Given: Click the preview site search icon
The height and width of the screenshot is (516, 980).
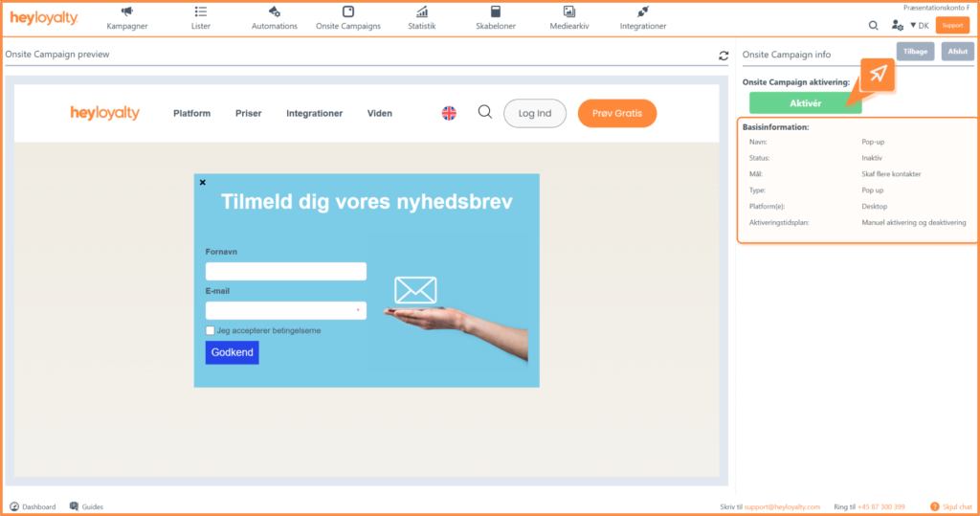Looking at the screenshot, I should pyautogui.click(x=485, y=112).
